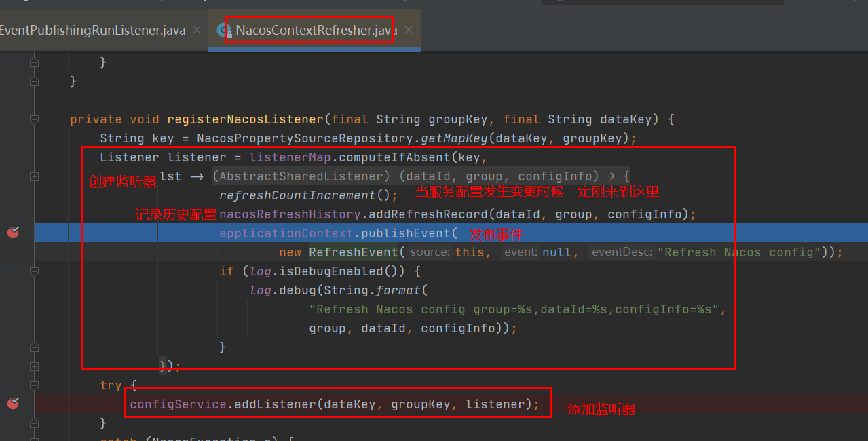The image size is (868, 441).
Task: Expand the folded lambda at the 'lst →' line
Action: point(34,176)
